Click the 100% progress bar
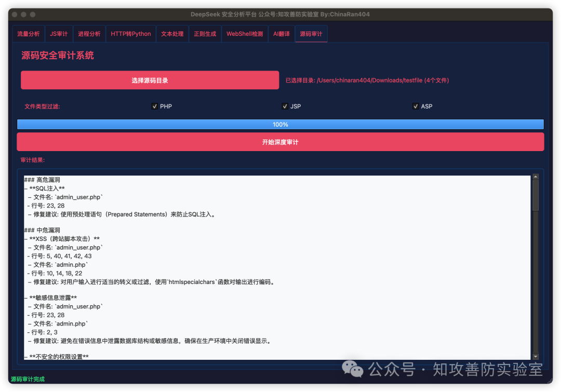The height and width of the screenshot is (392, 561). click(280, 124)
